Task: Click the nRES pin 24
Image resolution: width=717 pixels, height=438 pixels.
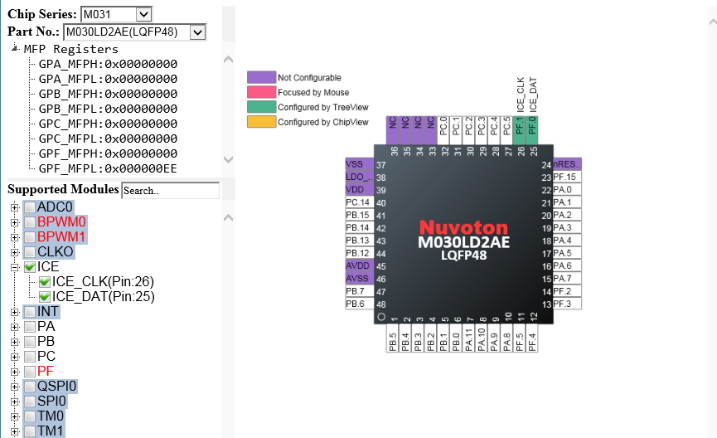Action: [567, 164]
